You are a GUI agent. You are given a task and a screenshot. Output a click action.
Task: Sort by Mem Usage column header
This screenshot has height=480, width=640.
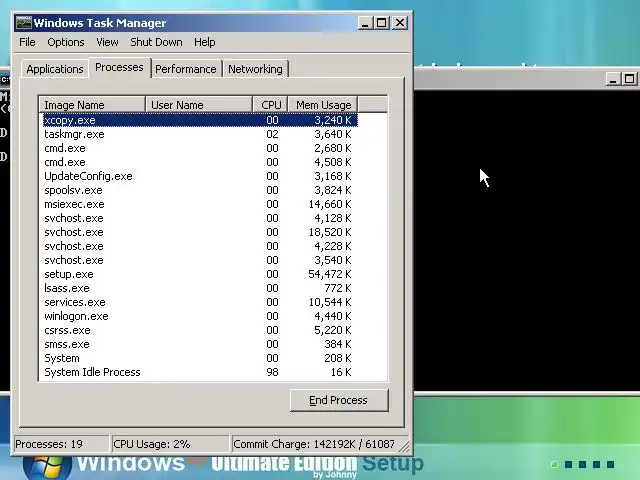(323, 105)
